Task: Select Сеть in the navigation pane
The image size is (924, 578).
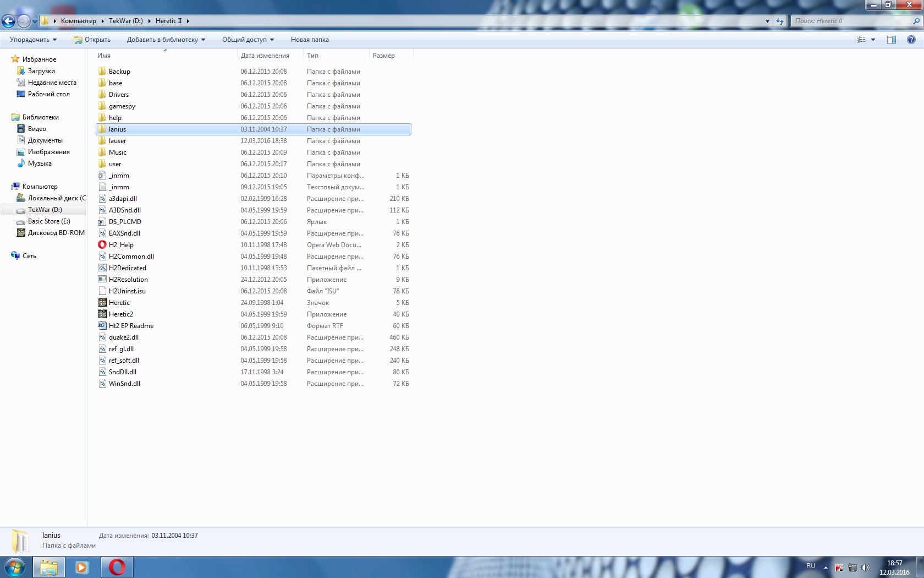Action: point(29,256)
